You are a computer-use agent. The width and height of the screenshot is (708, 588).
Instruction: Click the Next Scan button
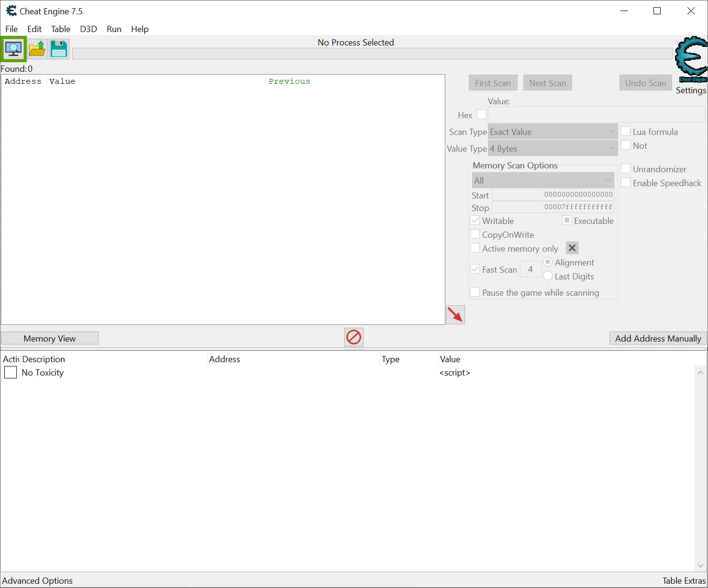click(548, 83)
